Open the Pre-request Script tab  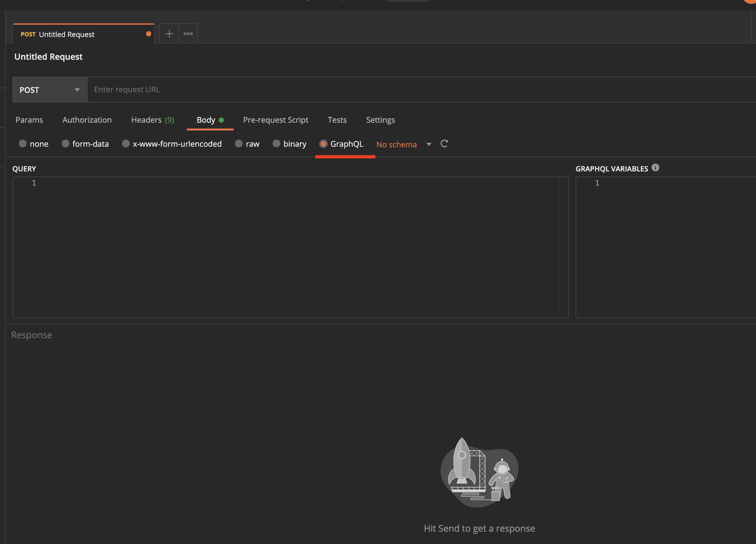click(275, 120)
